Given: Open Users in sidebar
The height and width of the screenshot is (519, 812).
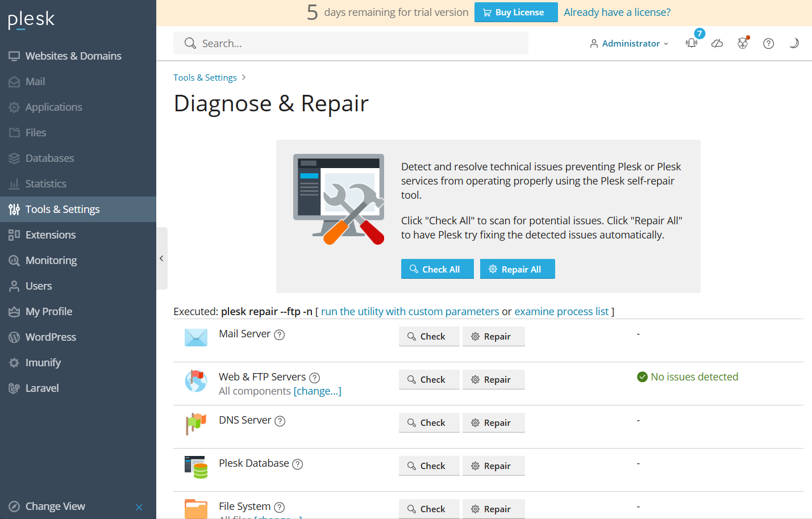Looking at the screenshot, I should [78, 286].
